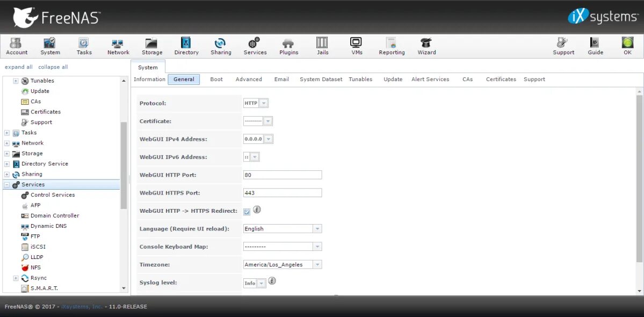Switch to the Information tab

click(x=149, y=80)
